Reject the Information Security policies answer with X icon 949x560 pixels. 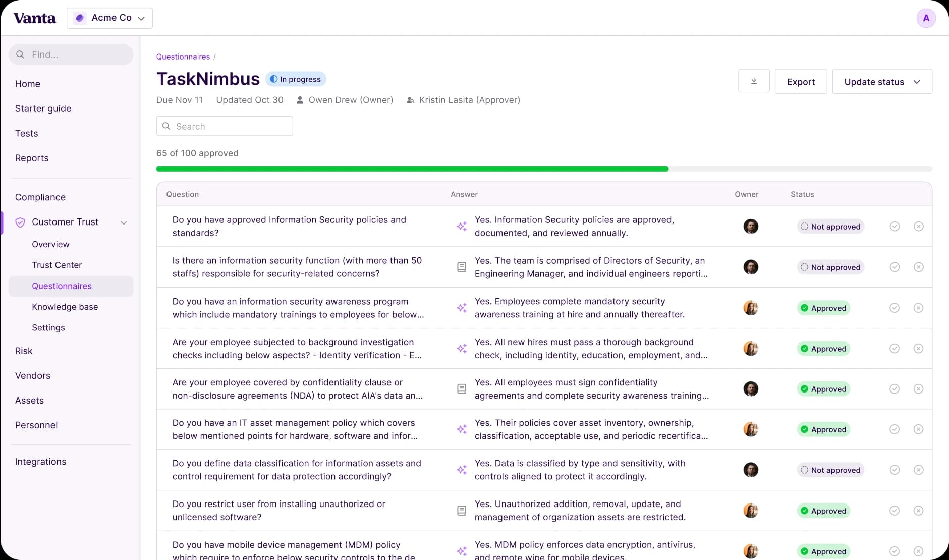click(919, 227)
